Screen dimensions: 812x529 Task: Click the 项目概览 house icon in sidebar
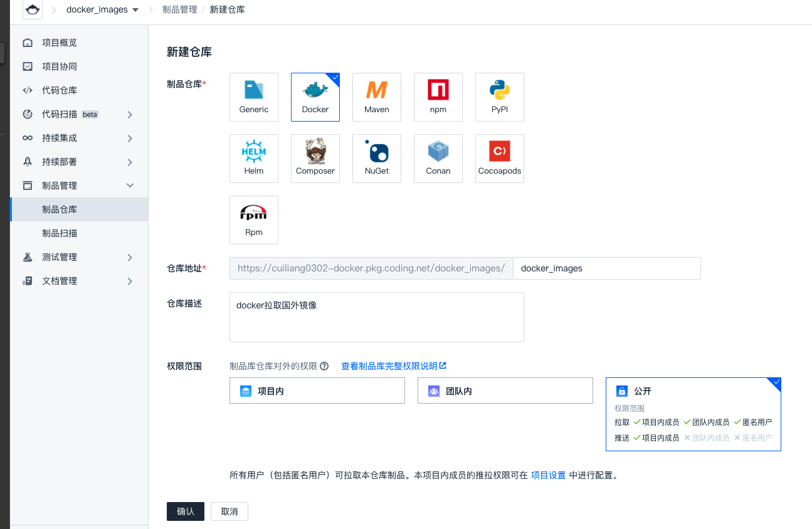[x=28, y=43]
